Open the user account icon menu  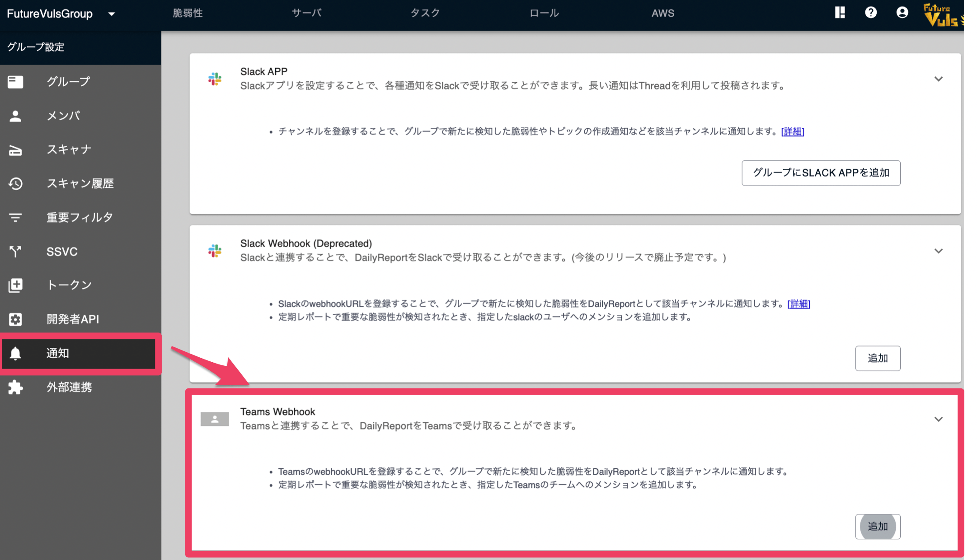pos(902,13)
